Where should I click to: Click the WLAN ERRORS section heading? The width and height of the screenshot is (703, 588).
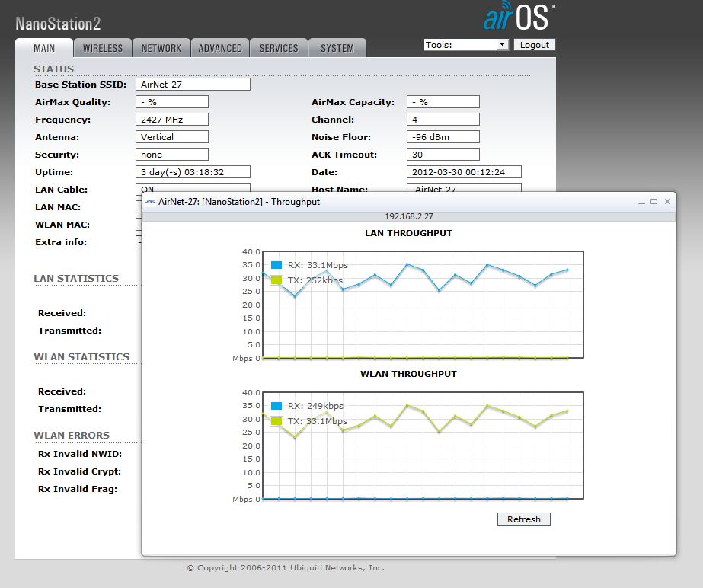pos(72,436)
